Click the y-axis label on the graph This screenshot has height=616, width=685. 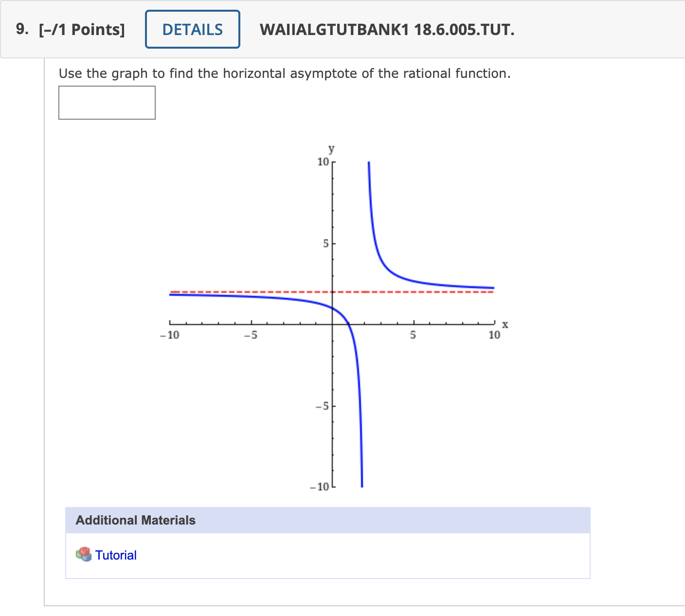tap(331, 149)
